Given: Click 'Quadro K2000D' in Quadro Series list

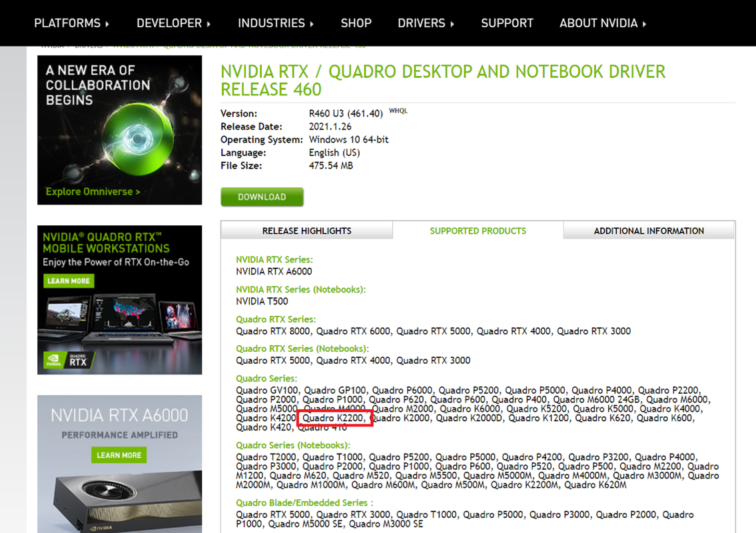Looking at the screenshot, I should [x=469, y=418].
